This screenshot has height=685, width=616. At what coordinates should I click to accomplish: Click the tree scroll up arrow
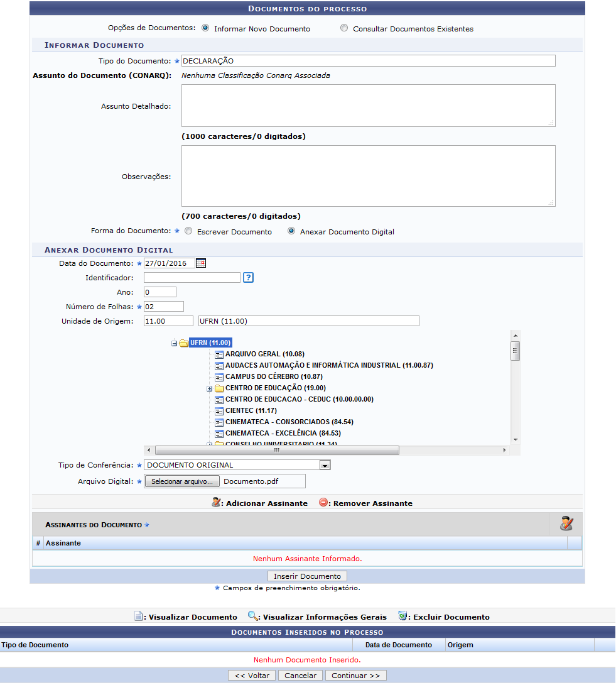point(516,336)
